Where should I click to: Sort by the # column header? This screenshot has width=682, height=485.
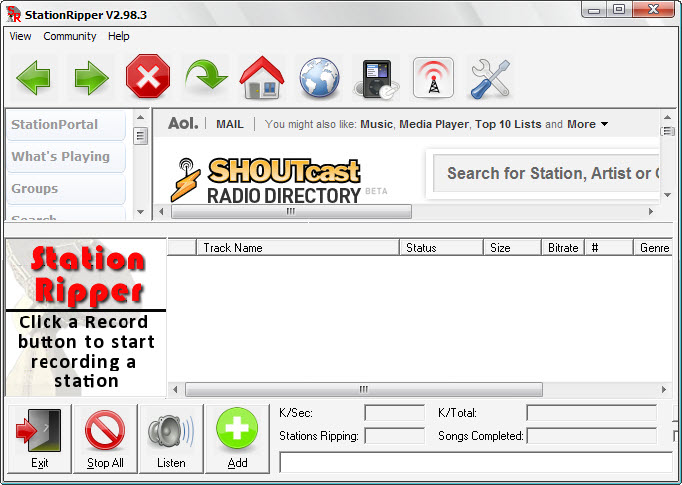point(609,248)
